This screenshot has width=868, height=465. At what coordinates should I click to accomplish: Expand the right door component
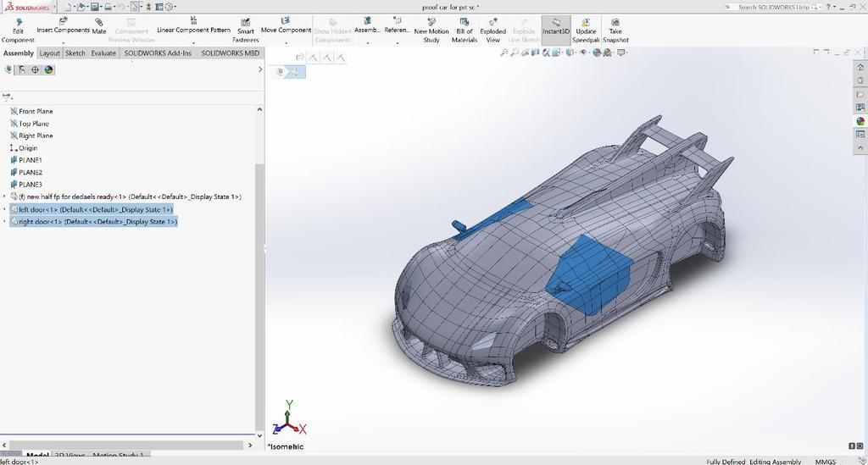click(x=4, y=221)
